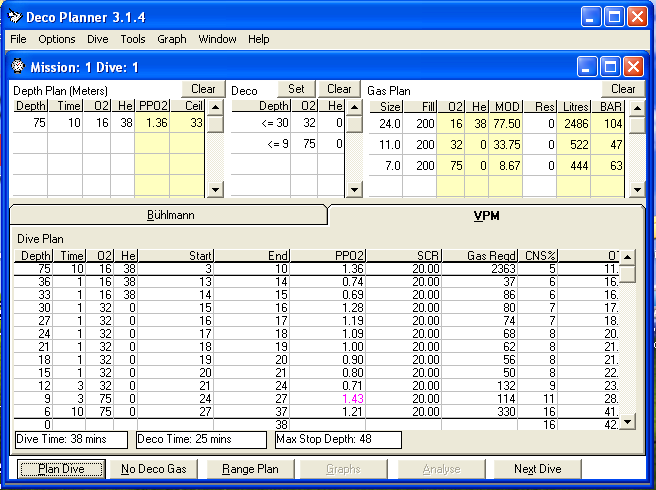This screenshot has width=656, height=490.
Task: Click Depth Plan He cell 38
Action: 123,123
